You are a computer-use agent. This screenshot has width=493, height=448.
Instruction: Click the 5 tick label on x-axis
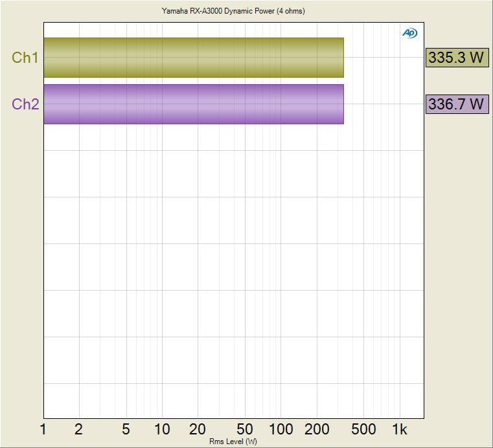pos(126,429)
